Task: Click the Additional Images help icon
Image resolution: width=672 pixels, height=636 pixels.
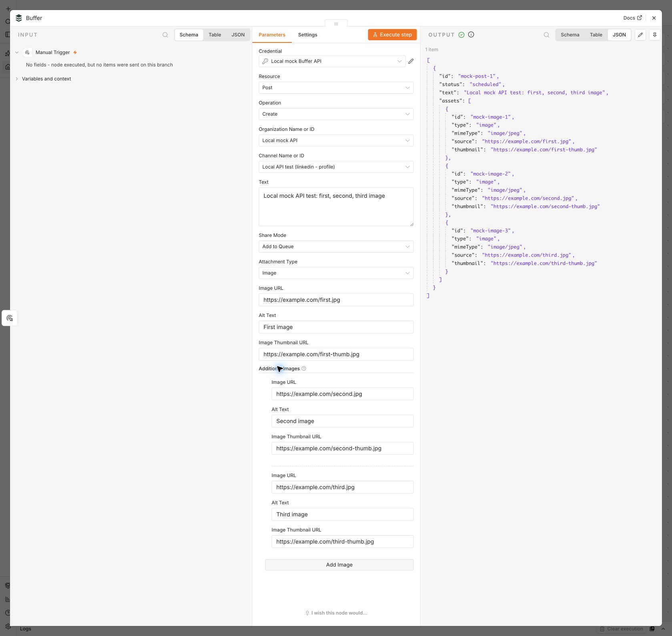Action: tap(304, 369)
